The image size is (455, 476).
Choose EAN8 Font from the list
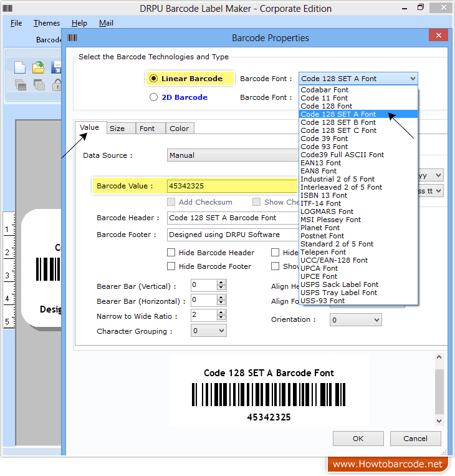358,171
